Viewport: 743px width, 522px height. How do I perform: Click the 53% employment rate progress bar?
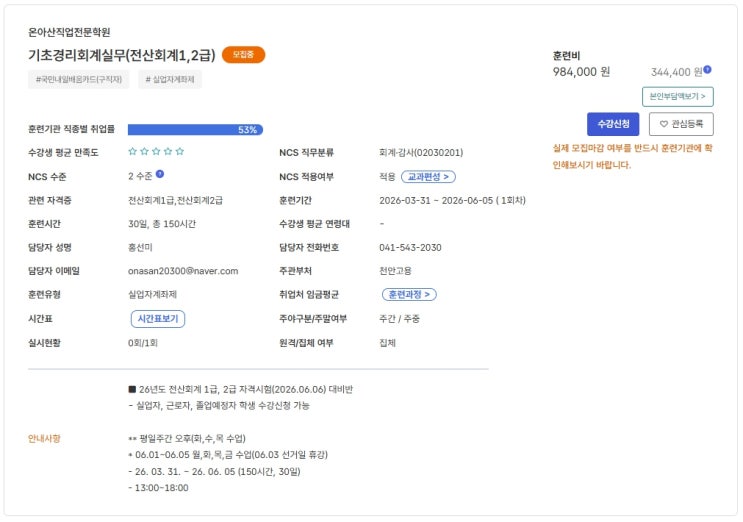coord(195,130)
